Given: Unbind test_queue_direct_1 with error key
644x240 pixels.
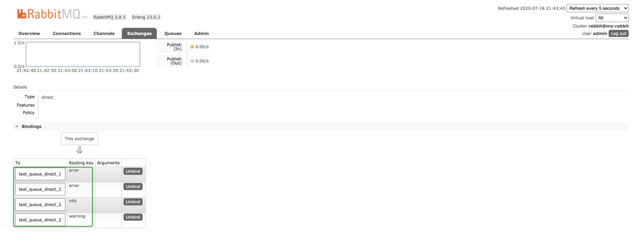Looking at the screenshot, I should [133, 171].
